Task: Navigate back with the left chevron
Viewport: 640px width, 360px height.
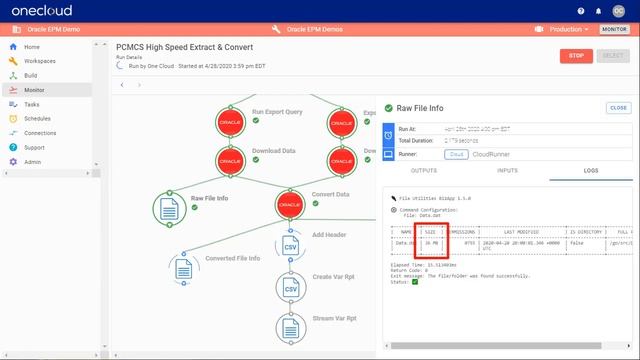Action: (122, 85)
